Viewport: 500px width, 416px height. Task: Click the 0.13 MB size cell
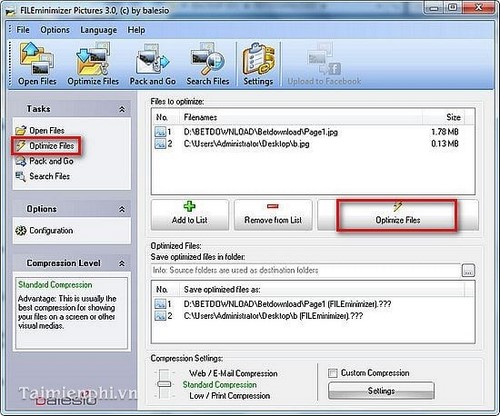point(445,144)
